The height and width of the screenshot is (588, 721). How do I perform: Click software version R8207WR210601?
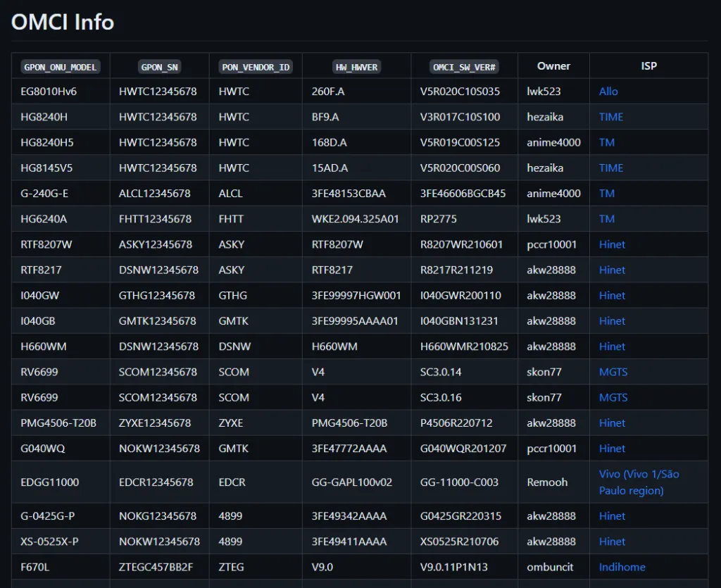pos(461,244)
